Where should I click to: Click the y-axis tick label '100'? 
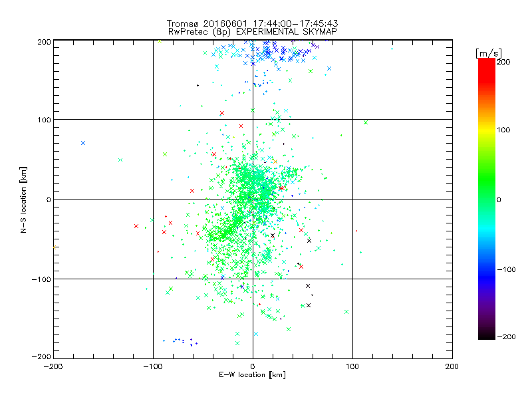click(x=44, y=120)
